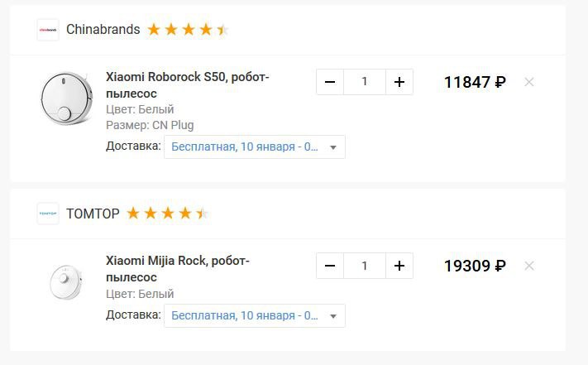Click the Chinabrands star rating
Screen dimensions: 588x365
click(x=188, y=29)
